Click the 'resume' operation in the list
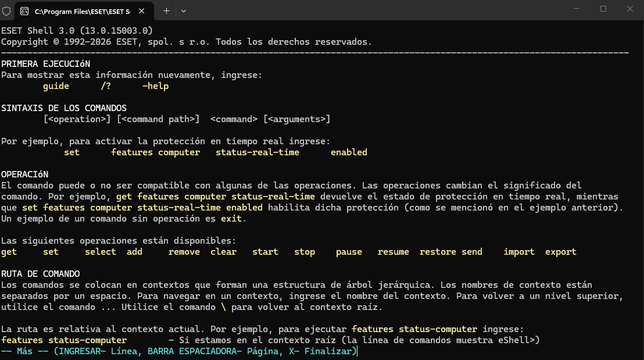The image size is (644, 360). (393, 252)
